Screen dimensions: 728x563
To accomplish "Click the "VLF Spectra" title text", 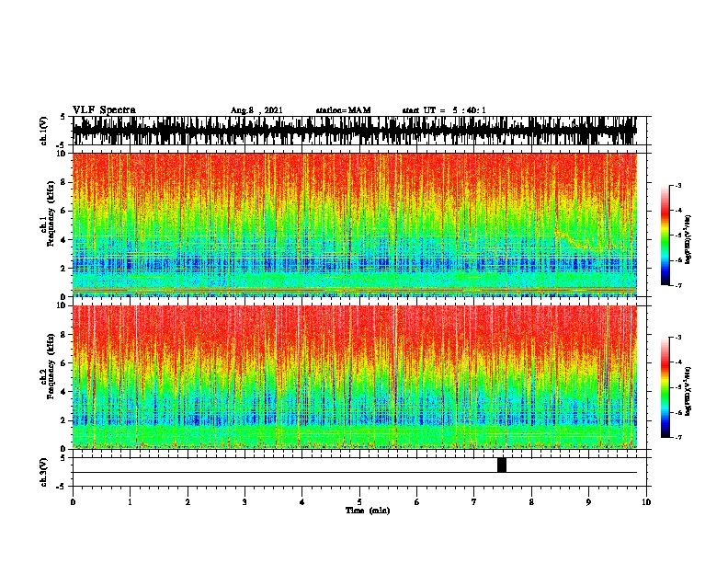I will coord(104,110).
